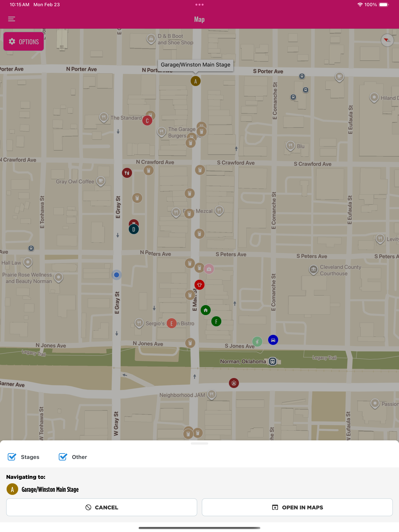
Task: Tap The Garage Burgers restaurant pin
Action: pyautogui.click(x=161, y=132)
